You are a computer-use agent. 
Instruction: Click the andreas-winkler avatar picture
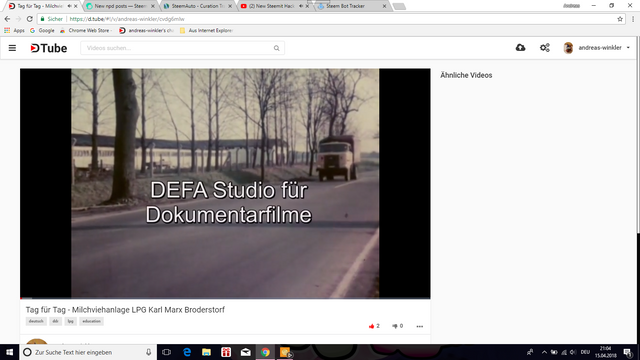(x=568, y=48)
